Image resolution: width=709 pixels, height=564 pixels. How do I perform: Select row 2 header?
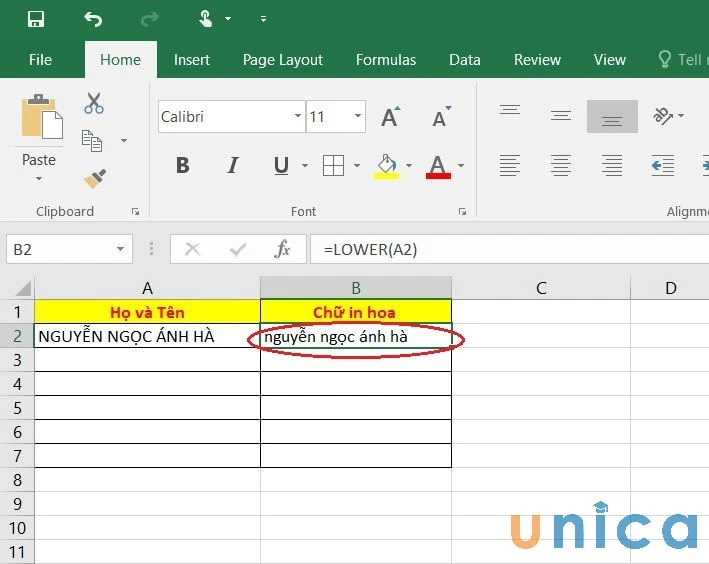[x=17, y=336]
